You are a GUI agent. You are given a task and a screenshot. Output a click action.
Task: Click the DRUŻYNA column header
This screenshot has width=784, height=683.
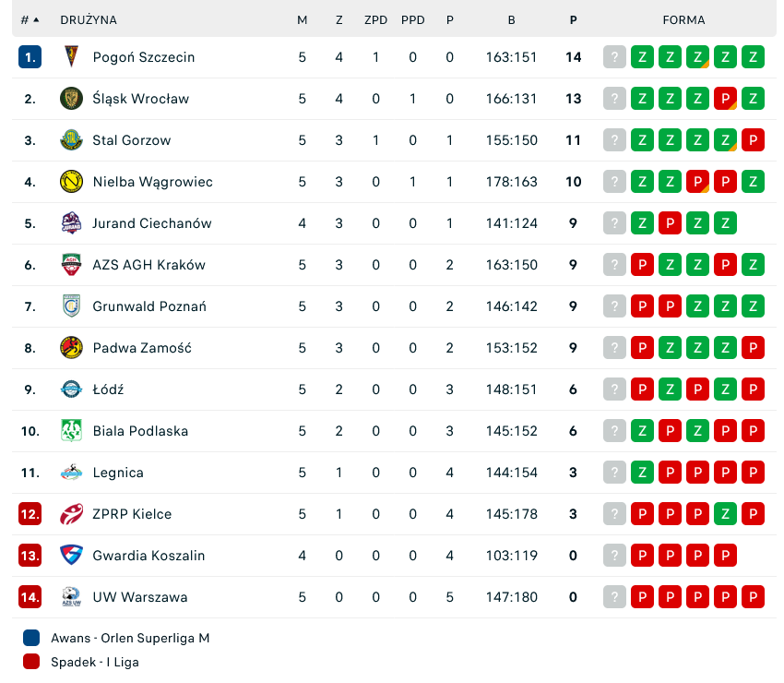(89, 20)
